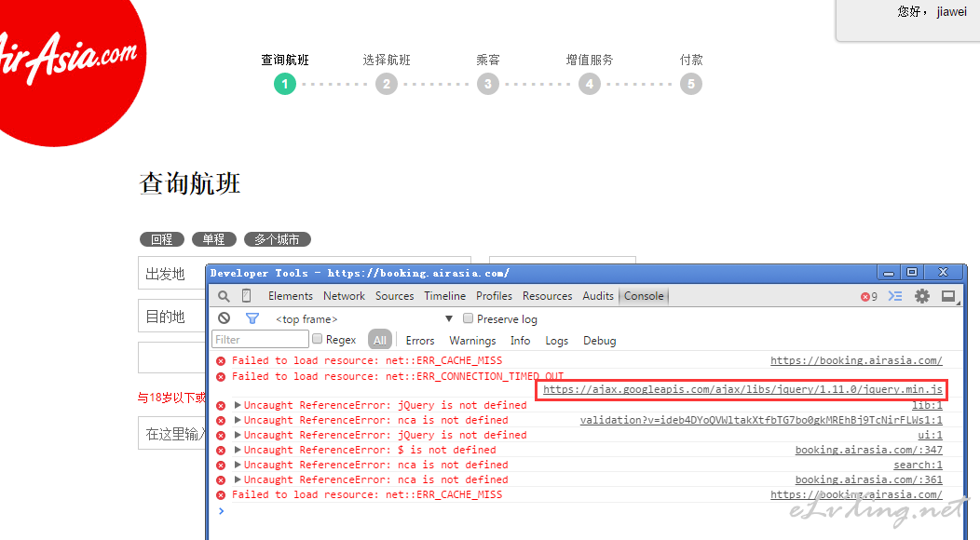Viewport: 980px width, 540px height.
Task: Open the validation?v=ideb4DYo... source link
Action: (761, 420)
